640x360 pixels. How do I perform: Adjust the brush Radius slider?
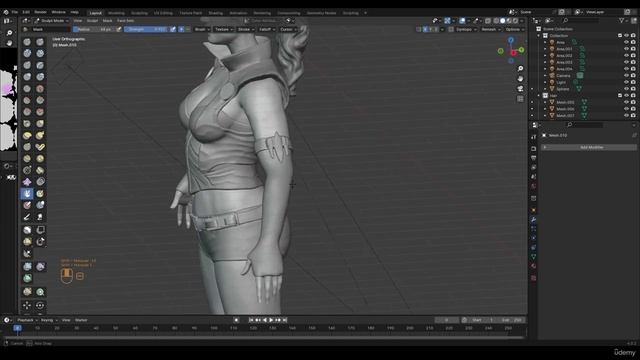tap(94, 29)
